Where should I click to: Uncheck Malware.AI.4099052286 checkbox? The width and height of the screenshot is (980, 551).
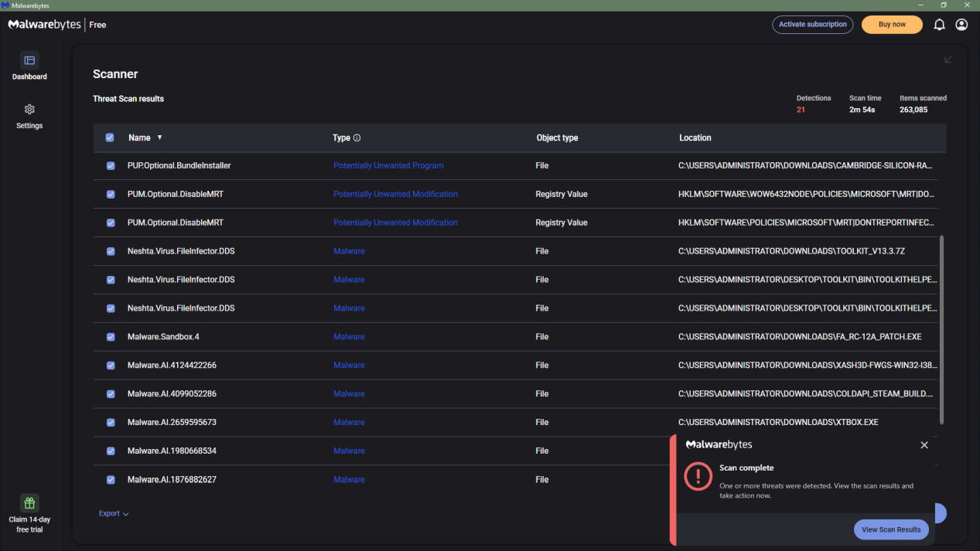pyautogui.click(x=111, y=394)
